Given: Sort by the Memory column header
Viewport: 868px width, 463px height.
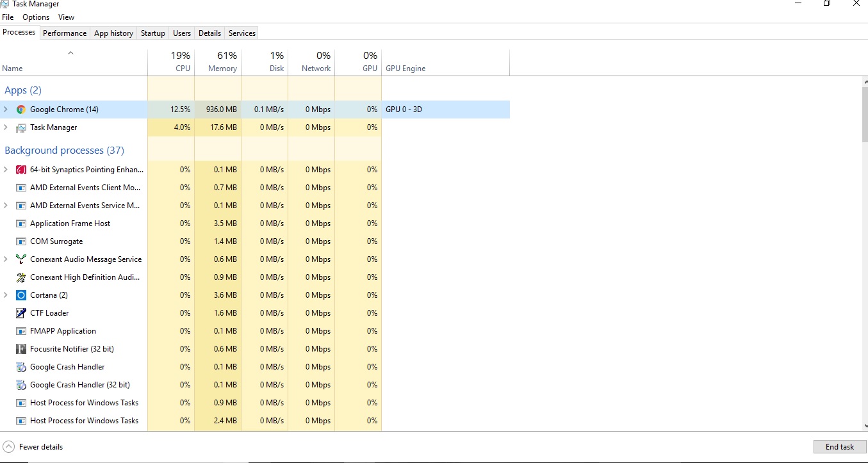Looking at the screenshot, I should [x=218, y=63].
